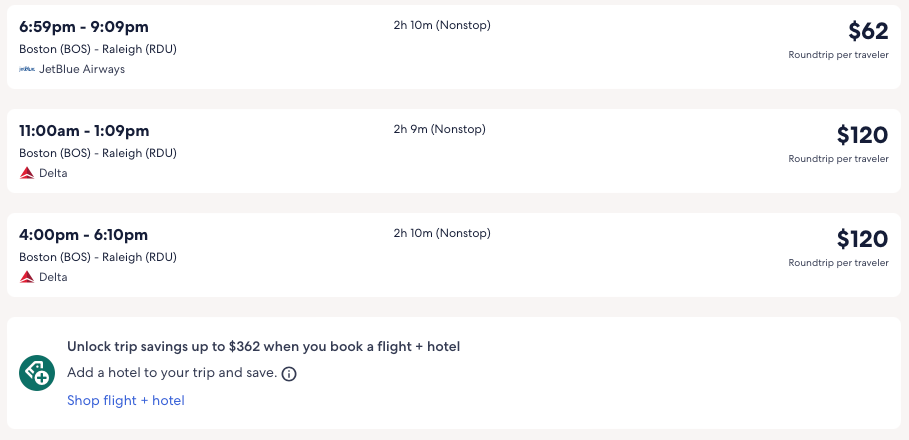909x440 pixels.
Task: Click the Delta logo on 4:00pm flight
Action: pos(27,277)
